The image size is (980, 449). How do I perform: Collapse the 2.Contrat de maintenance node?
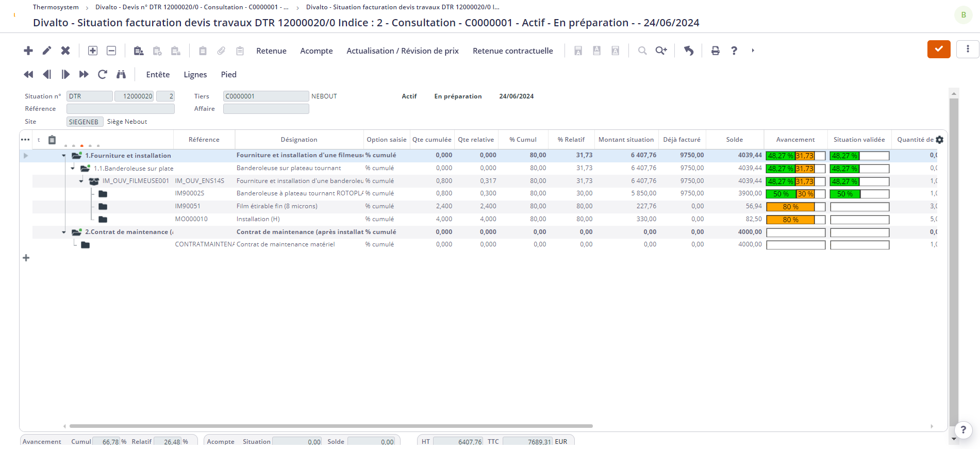[64, 232]
